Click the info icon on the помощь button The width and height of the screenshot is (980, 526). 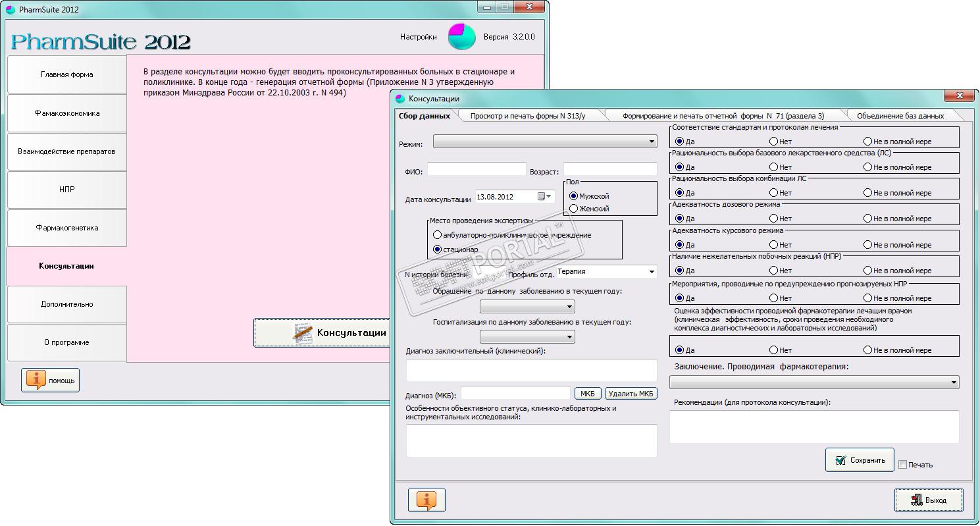click(x=36, y=380)
